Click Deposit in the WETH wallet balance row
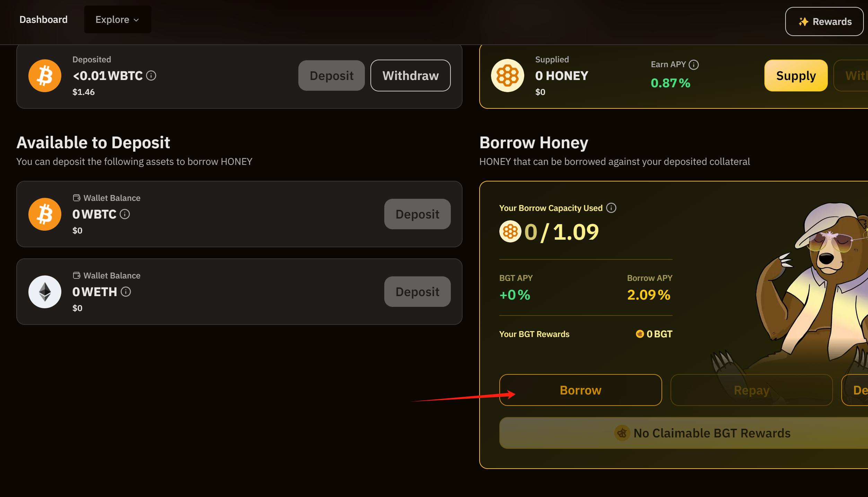The height and width of the screenshot is (497, 868). (x=417, y=292)
